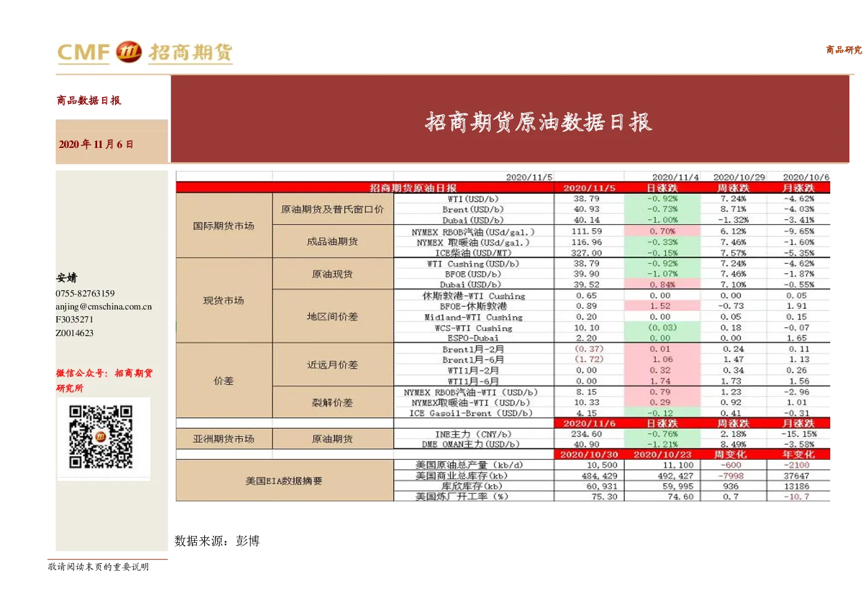This screenshot has height=614, width=868.
Task: Click the Brent(USD/b) row label
Action: click(473, 209)
